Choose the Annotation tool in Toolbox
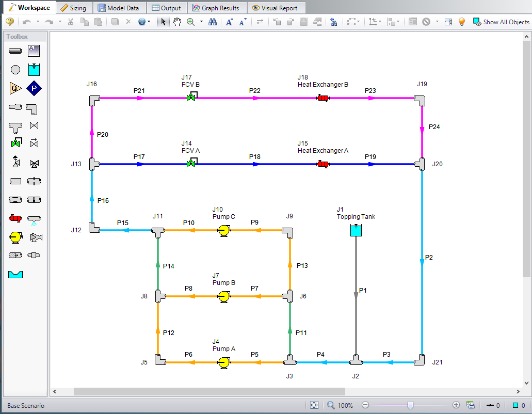This screenshot has width=532, height=414. tap(34, 51)
